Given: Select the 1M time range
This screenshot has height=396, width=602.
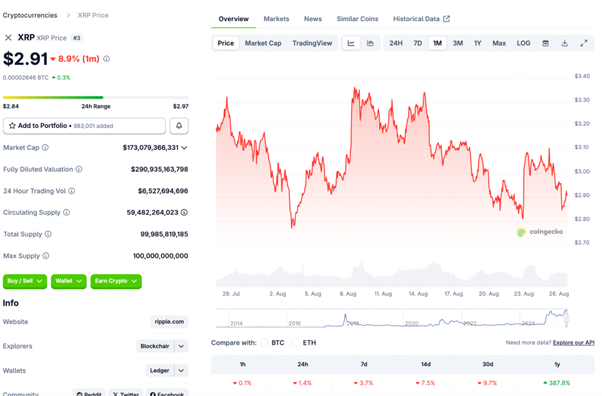Looking at the screenshot, I should (437, 43).
